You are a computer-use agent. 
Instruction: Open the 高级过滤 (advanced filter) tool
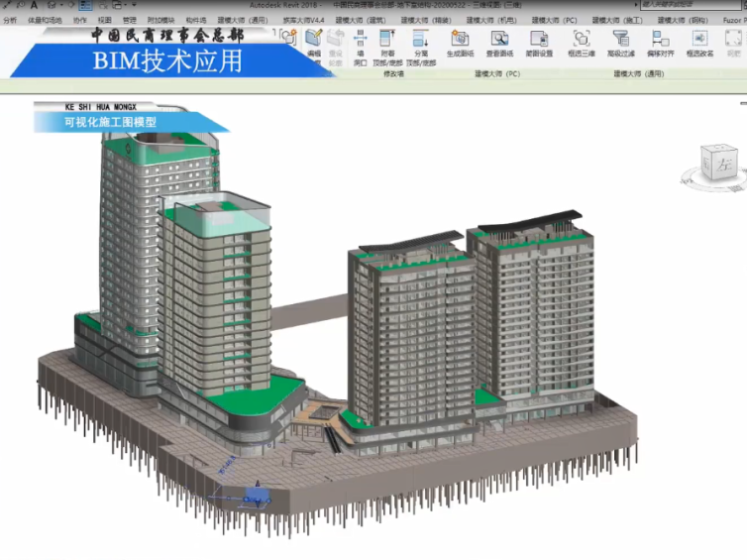(620, 42)
